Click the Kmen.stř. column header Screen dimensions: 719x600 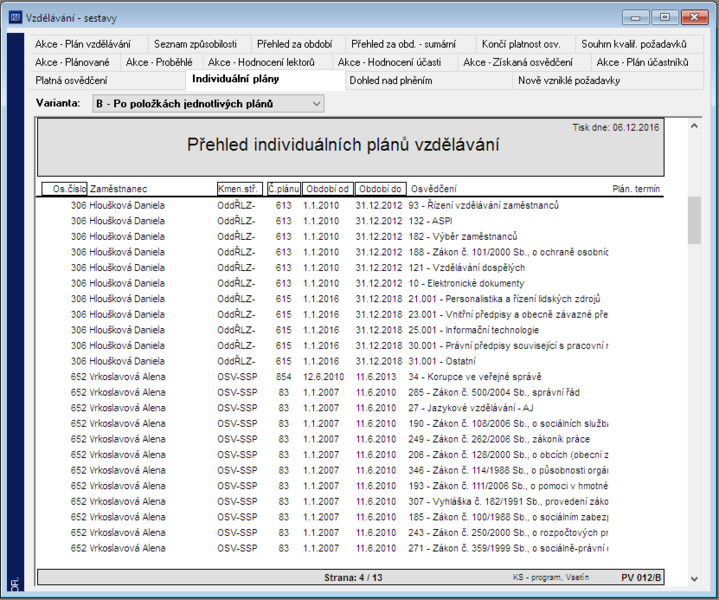[x=240, y=189]
